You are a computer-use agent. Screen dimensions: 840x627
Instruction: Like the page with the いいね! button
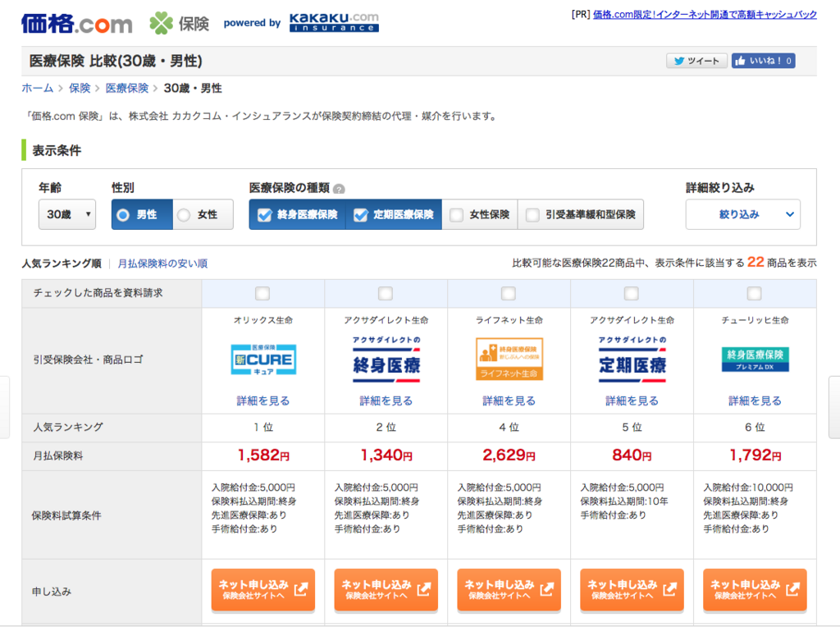(x=764, y=61)
